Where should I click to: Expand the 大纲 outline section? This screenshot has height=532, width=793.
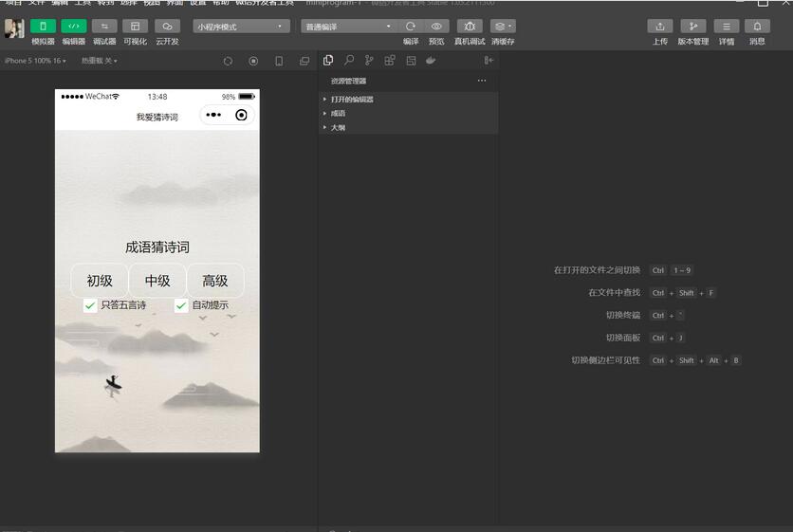coord(408,127)
